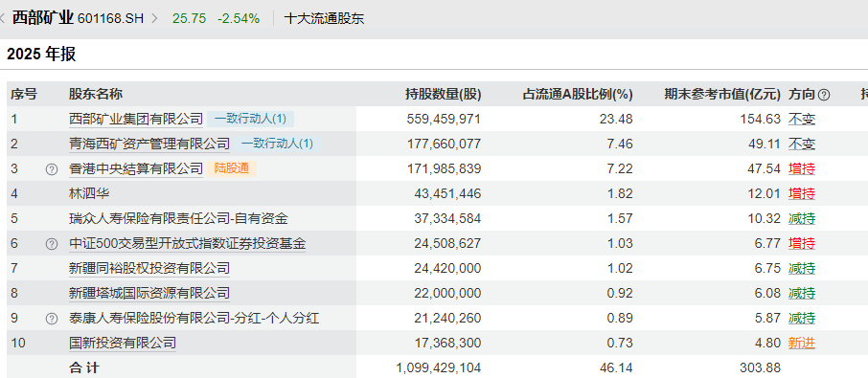Image resolution: width=868 pixels, height=378 pixels.
Task: Click the 合计 total row label
Action: coord(84,368)
